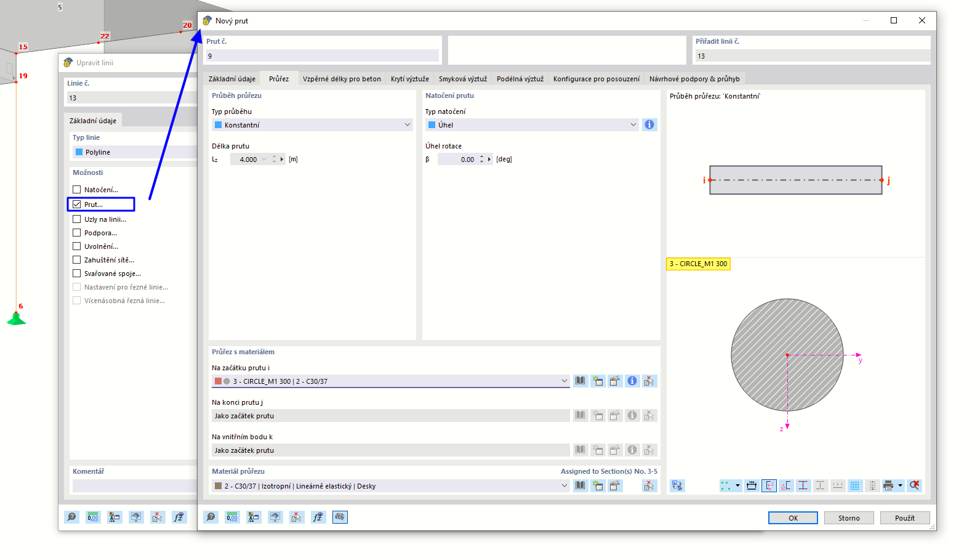The width and height of the screenshot is (980, 560).
Task: Click the AI brain icon in Nový prut dialog
Action: [x=340, y=517]
